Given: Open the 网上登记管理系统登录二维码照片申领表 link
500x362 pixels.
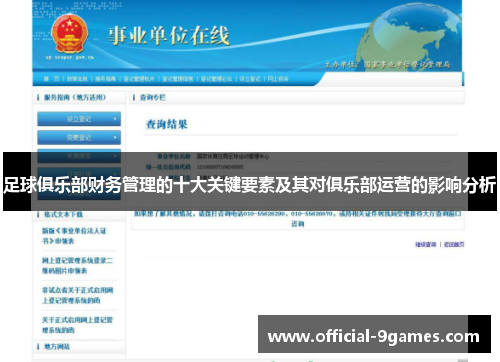Looking at the screenshot, I should tap(77, 265).
